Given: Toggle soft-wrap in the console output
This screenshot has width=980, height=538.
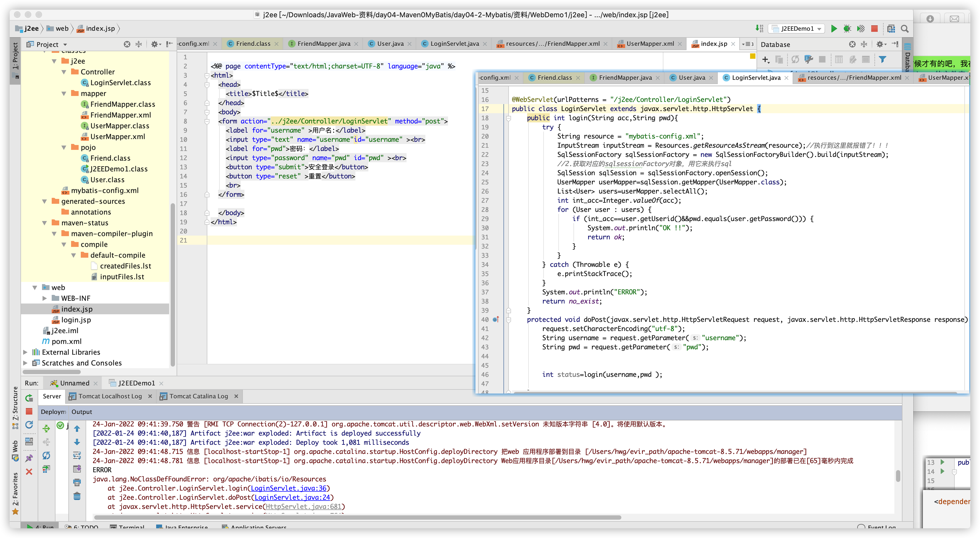Looking at the screenshot, I should (x=77, y=455).
